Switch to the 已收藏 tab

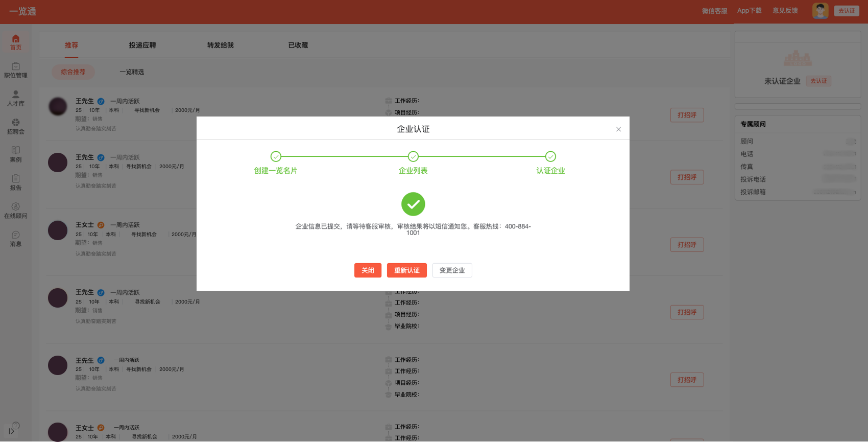(298, 45)
